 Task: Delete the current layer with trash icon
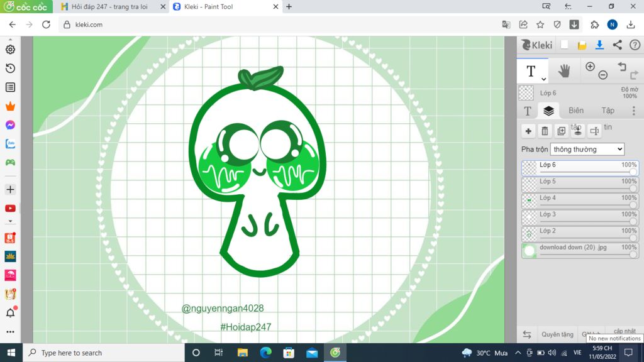(x=545, y=131)
